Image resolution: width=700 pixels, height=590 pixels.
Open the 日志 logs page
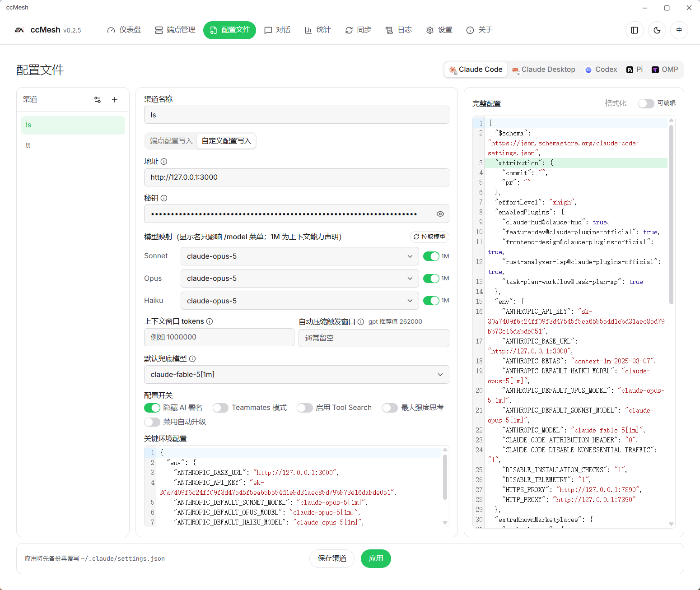[x=399, y=30]
